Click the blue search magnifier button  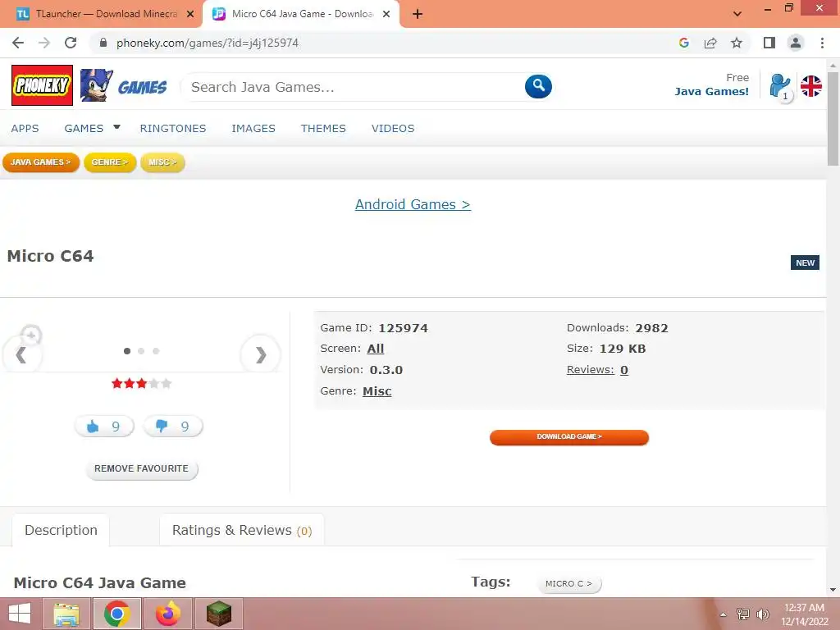pyautogui.click(x=538, y=86)
